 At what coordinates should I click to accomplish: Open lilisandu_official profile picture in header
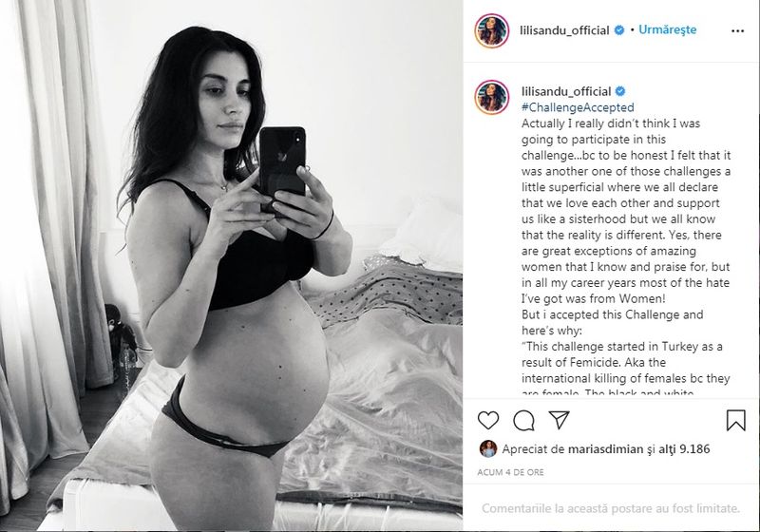click(491, 31)
